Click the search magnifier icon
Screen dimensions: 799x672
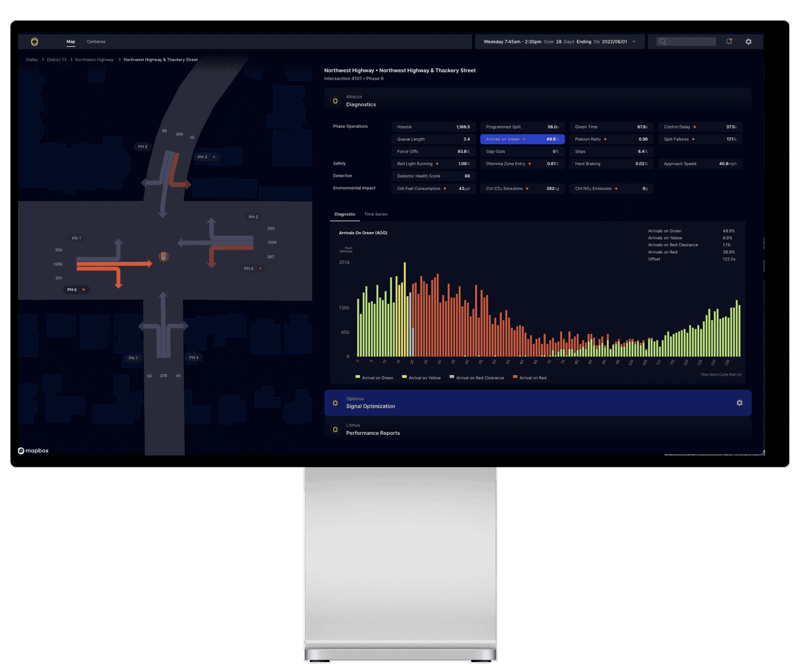[x=663, y=42]
